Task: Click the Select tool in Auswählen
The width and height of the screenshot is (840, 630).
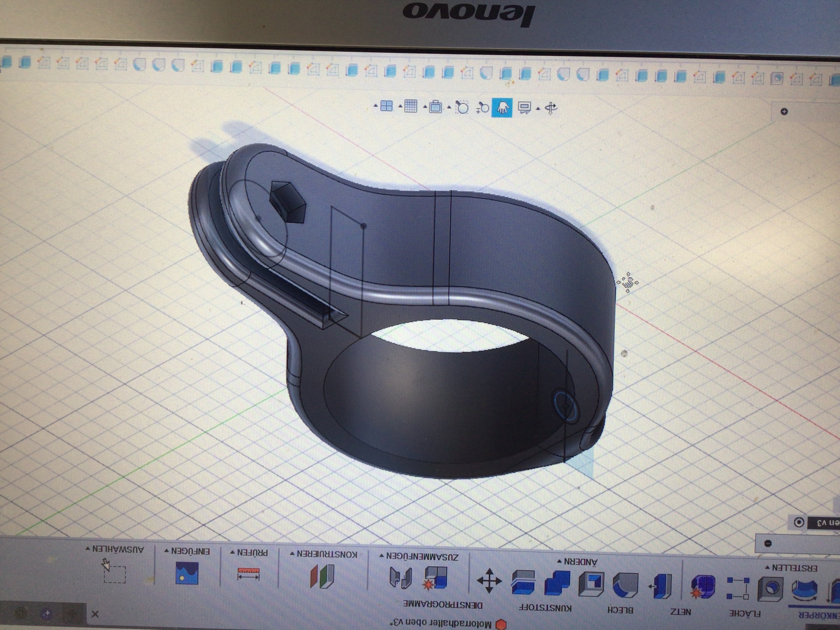Action: [x=114, y=571]
